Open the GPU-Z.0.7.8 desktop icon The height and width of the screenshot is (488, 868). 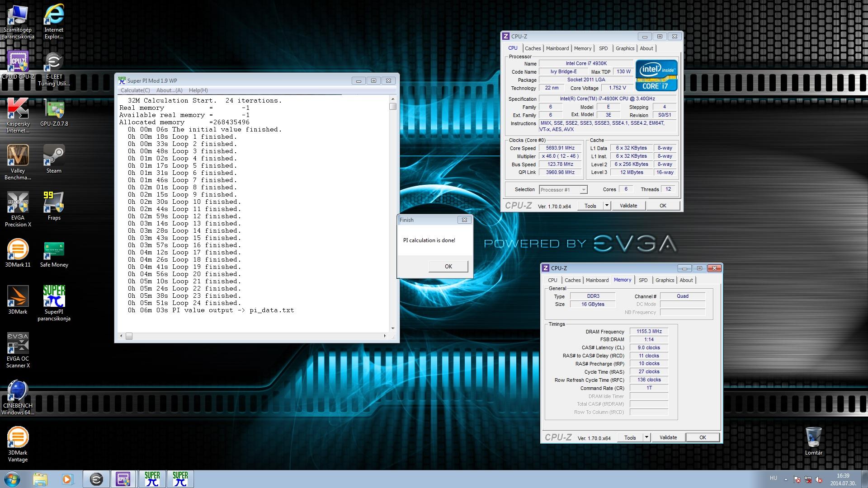click(x=54, y=112)
